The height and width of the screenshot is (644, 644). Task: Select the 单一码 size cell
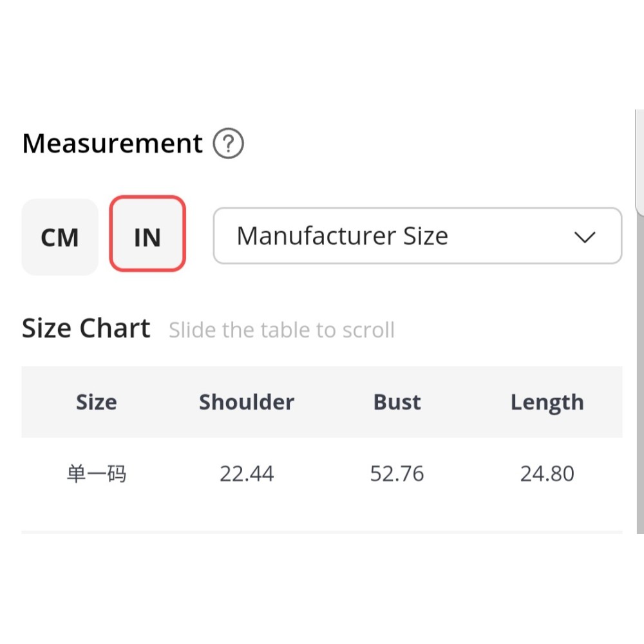click(97, 474)
